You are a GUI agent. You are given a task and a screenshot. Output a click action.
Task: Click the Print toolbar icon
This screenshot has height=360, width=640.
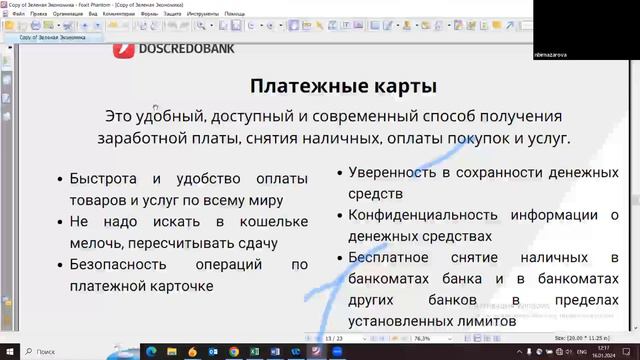coord(36,25)
